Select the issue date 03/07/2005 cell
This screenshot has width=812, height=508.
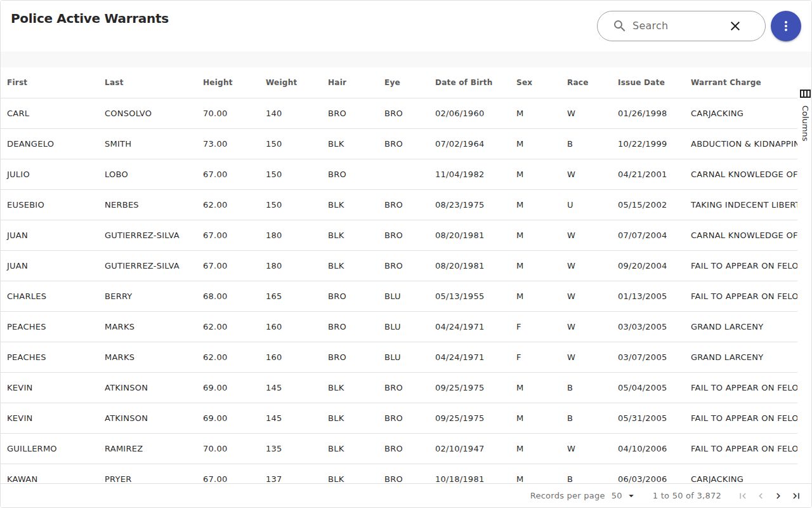click(648, 358)
